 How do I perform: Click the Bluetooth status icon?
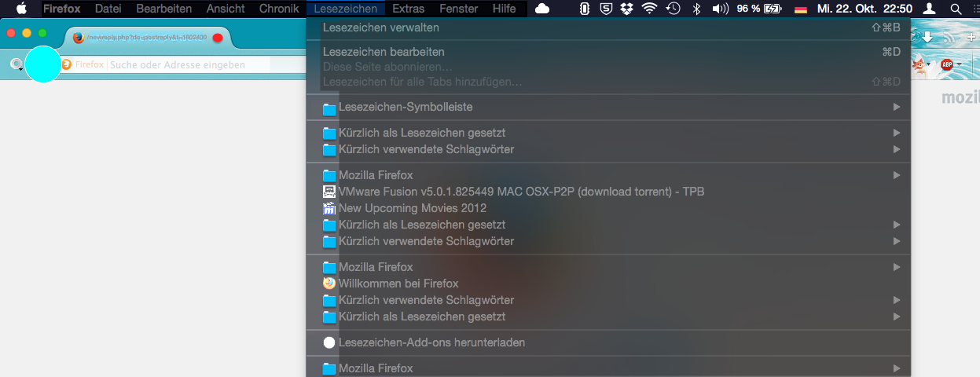696,9
